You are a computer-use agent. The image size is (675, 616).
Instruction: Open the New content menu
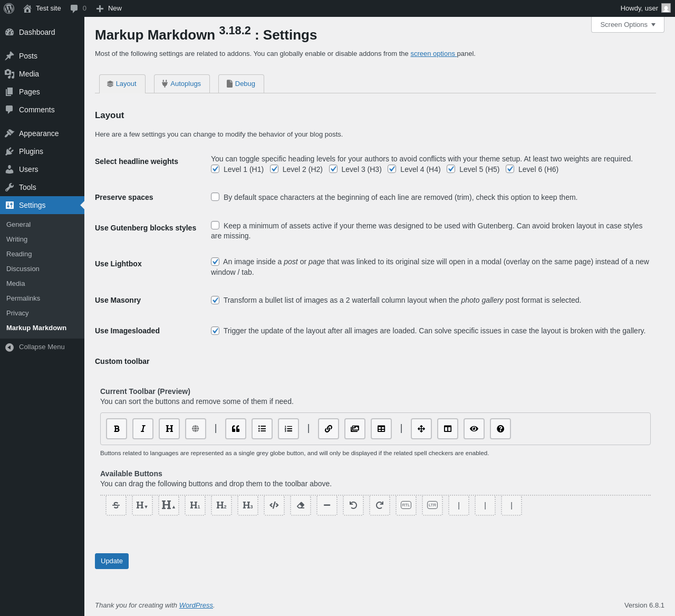pos(109,8)
